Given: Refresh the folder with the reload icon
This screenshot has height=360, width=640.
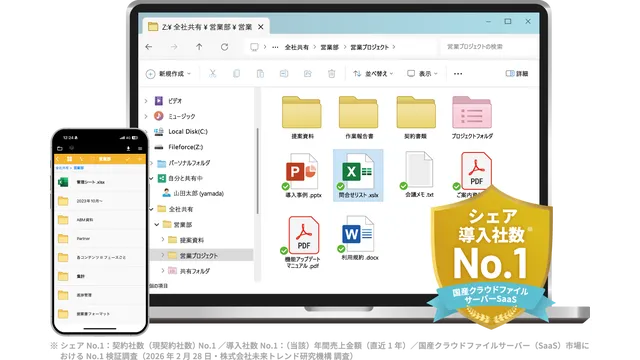Looking at the screenshot, I should (224, 47).
